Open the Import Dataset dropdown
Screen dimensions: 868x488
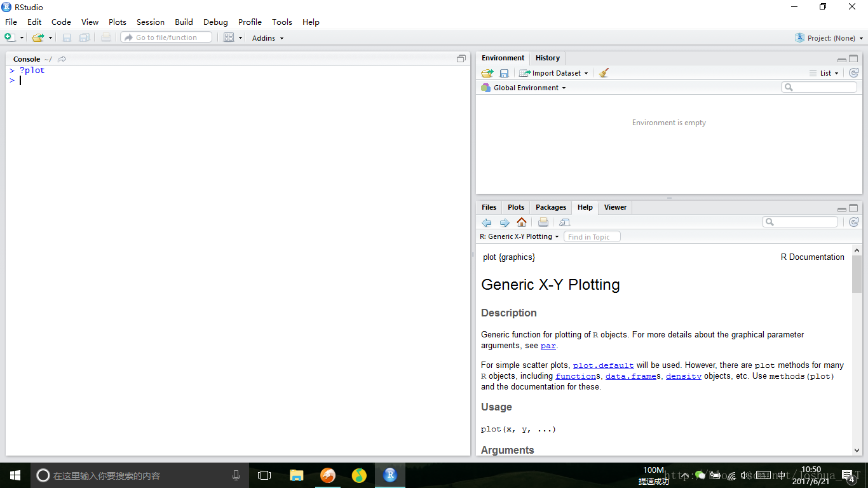tap(553, 73)
